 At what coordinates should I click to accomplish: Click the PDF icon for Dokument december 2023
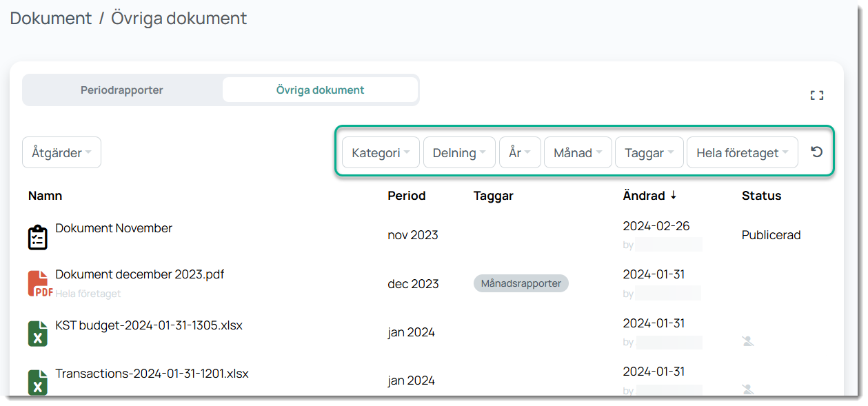39,284
